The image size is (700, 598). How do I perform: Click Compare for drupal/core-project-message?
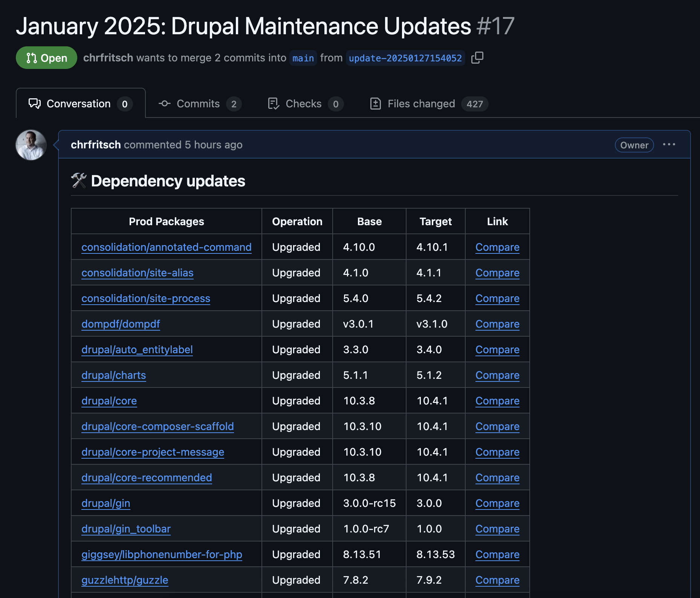pos(497,452)
